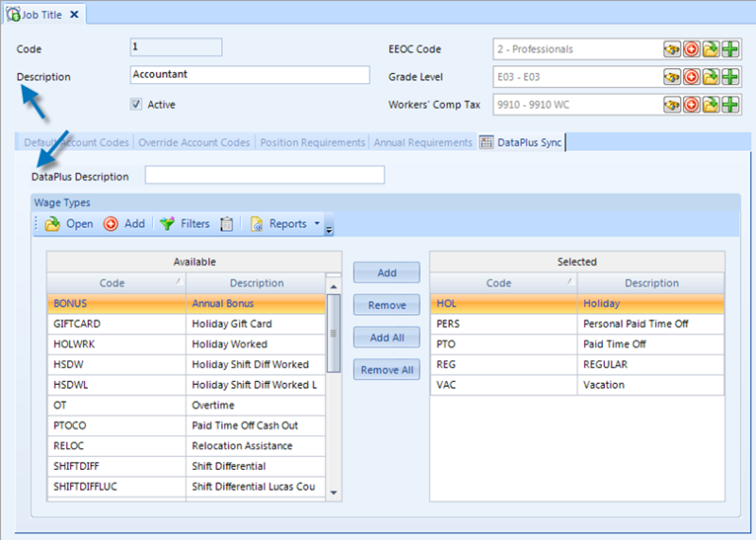Viewport: 756px width, 540px height.
Task: Click Open in the Wage Types toolbar
Action: point(69,224)
